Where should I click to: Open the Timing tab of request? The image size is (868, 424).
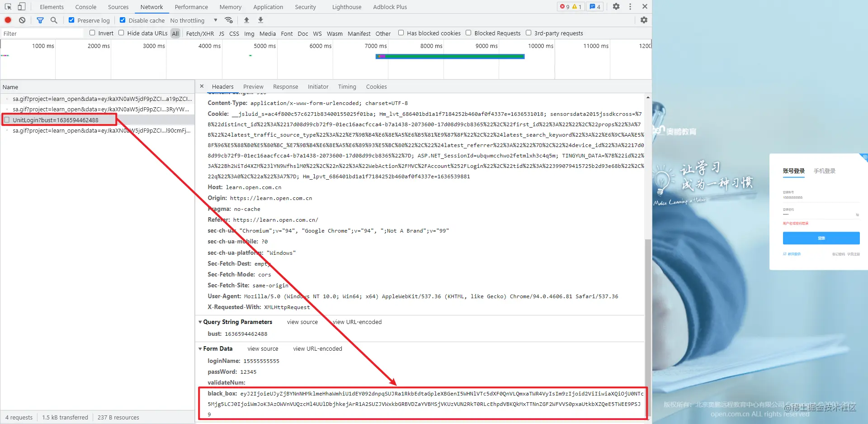[347, 86]
